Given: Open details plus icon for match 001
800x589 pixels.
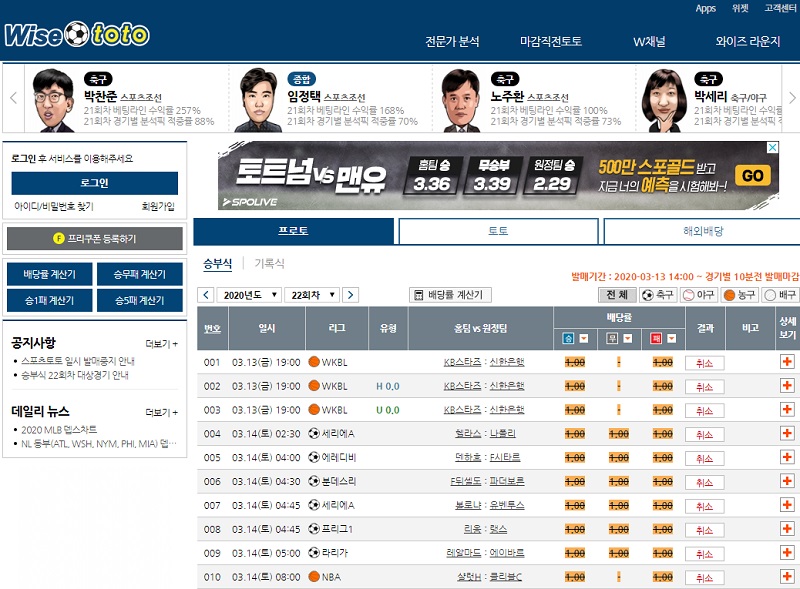Looking at the screenshot, I should tap(787, 362).
